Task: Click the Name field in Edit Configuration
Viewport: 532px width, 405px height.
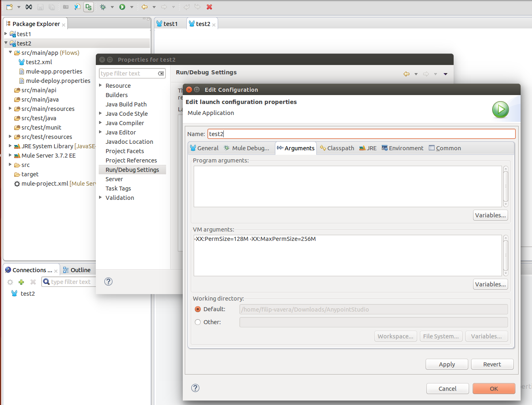Action: click(361, 134)
